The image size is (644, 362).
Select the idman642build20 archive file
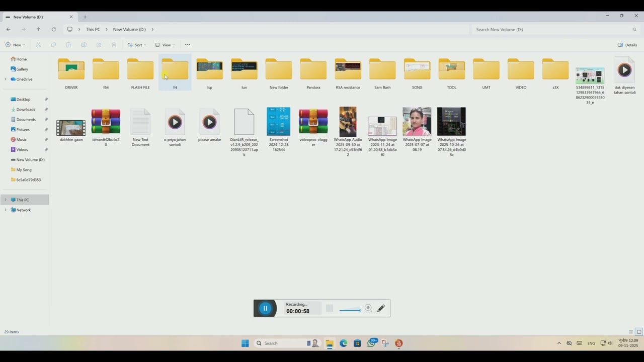pos(106,128)
